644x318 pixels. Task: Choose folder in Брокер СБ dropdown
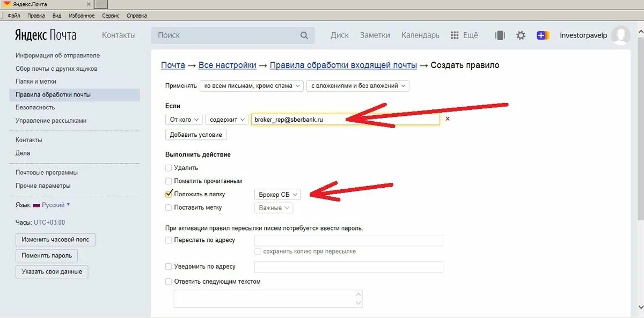pos(277,195)
